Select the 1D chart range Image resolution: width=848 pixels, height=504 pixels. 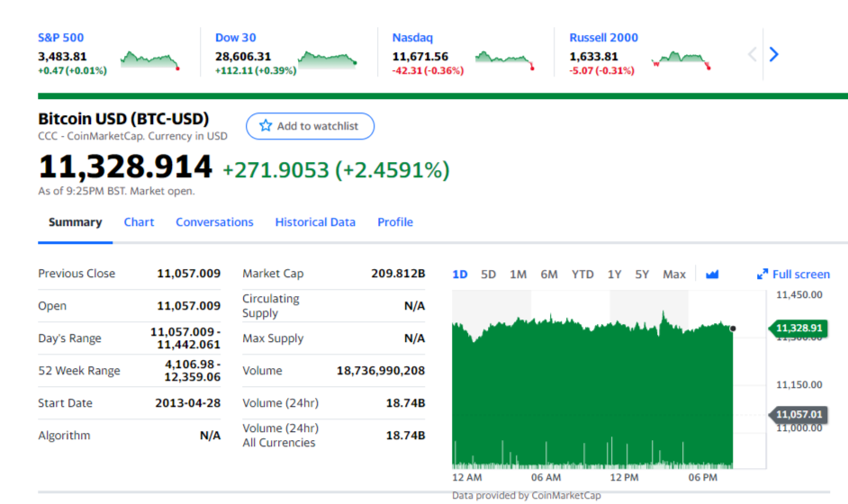[460, 274]
